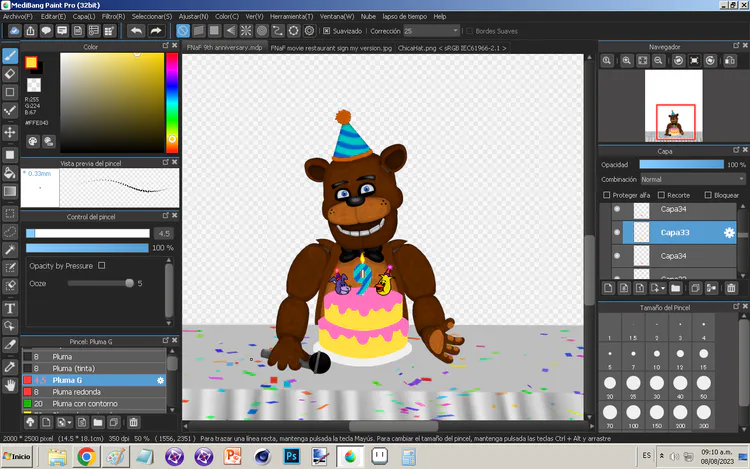The height and width of the screenshot is (469, 750).
Task: Adjust the Ooze slider
Action: click(x=100, y=283)
